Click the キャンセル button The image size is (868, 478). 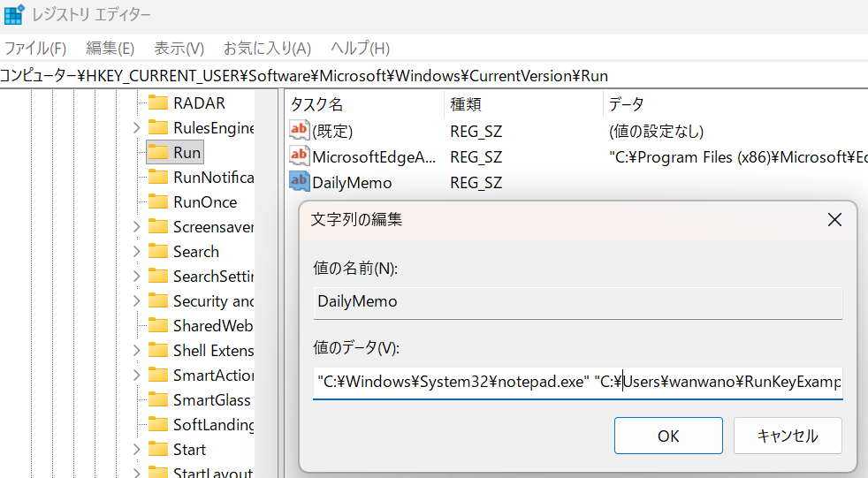coord(788,436)
